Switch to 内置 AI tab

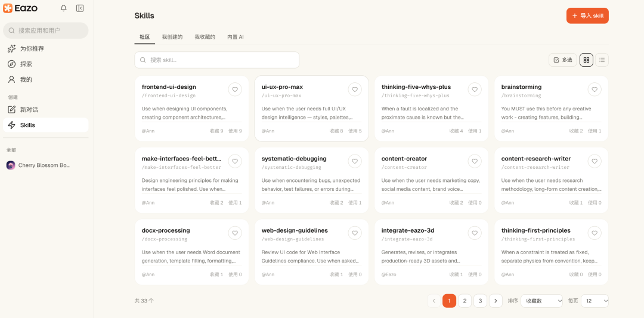pos(236,37)
